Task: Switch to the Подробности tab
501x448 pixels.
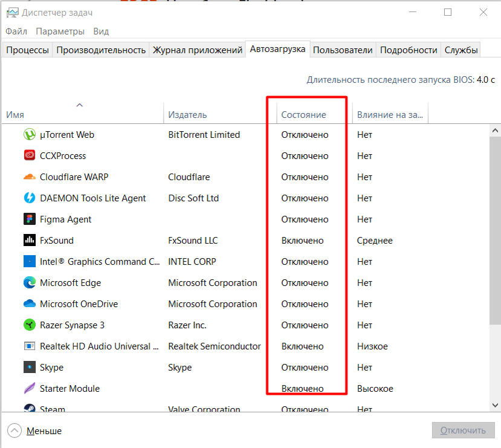Action: click(x=409, y=50)
